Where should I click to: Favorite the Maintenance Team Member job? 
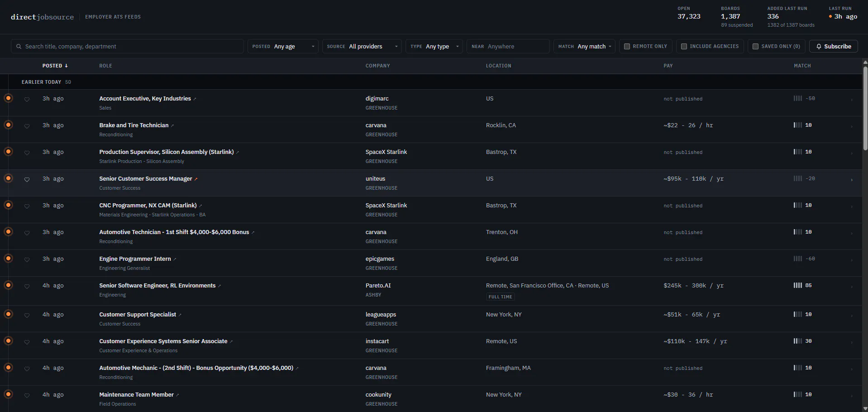tap(27, 395)
